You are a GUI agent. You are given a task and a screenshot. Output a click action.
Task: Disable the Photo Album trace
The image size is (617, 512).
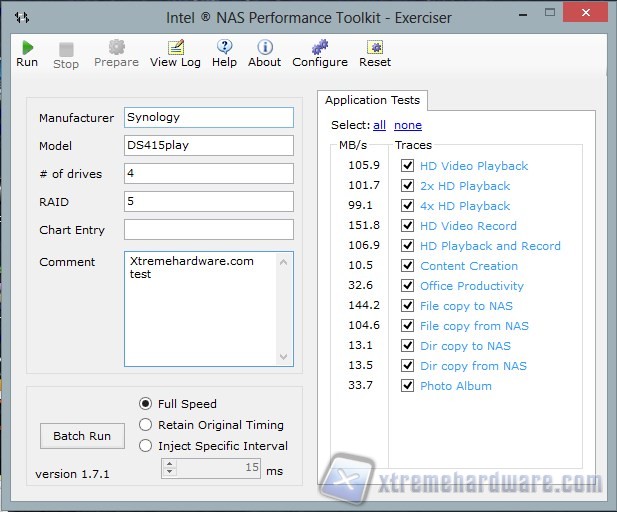point(407,386)
